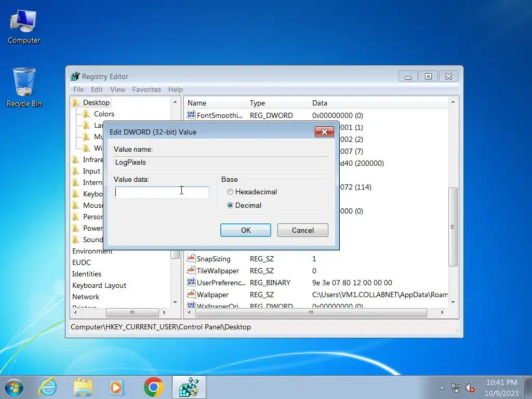Click the taskbar clock showing 10:41 PM
Image resolution: width=532 pixels, height=399 pixels.
coord(501,388)
